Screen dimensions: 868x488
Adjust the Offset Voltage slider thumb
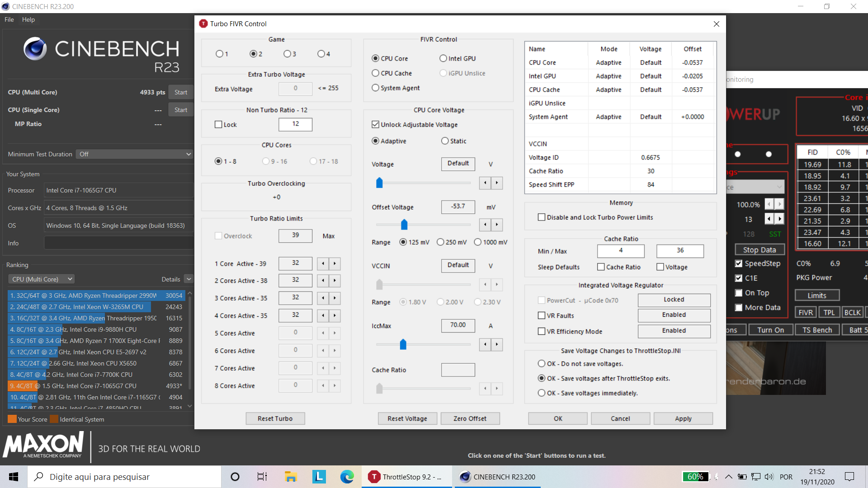click(x=404, y=225)
